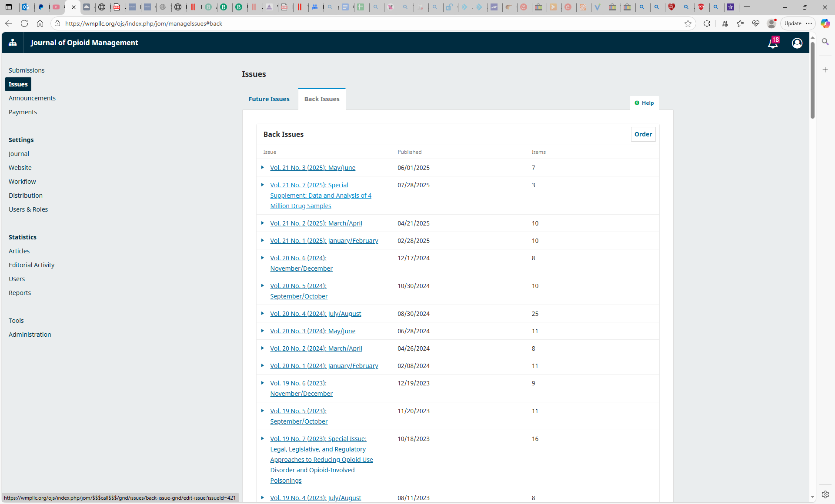The height and width of the screenshot is (504, 835).
Task: Open the notifications bell with 18 alerts
Action: [773, 43]
